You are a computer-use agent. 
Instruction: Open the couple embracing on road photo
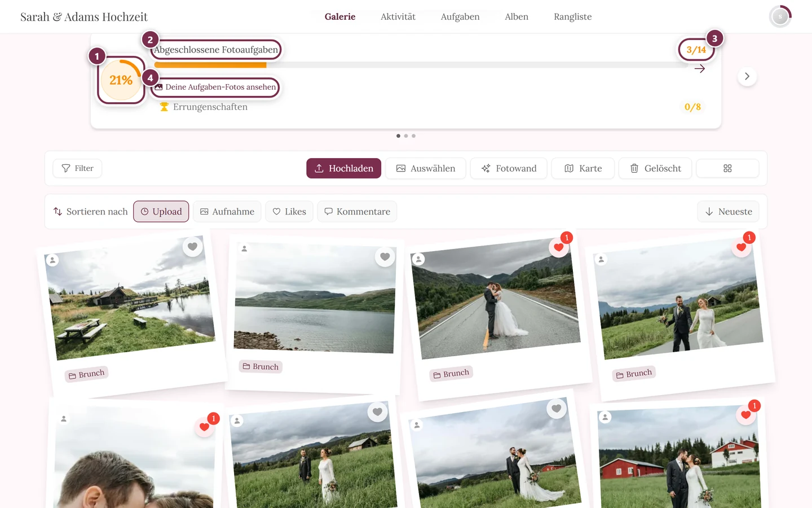(496, 299)
